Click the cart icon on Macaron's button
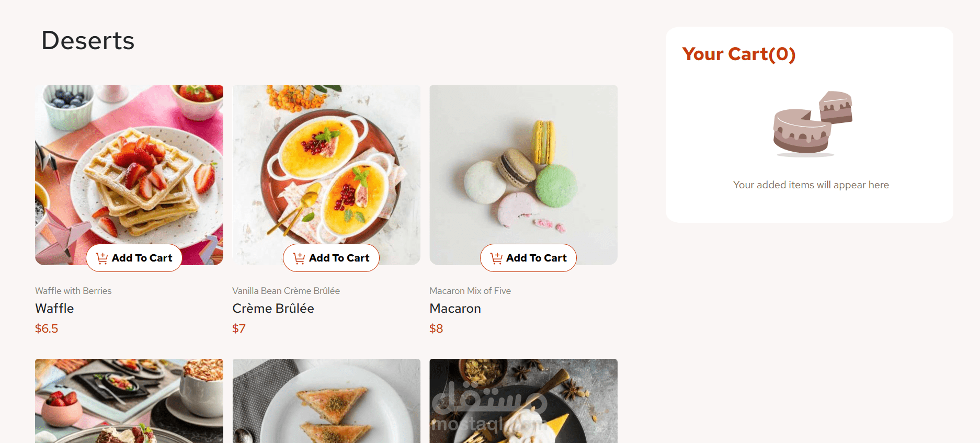The image size is (980, 443). tap(496, 258)
